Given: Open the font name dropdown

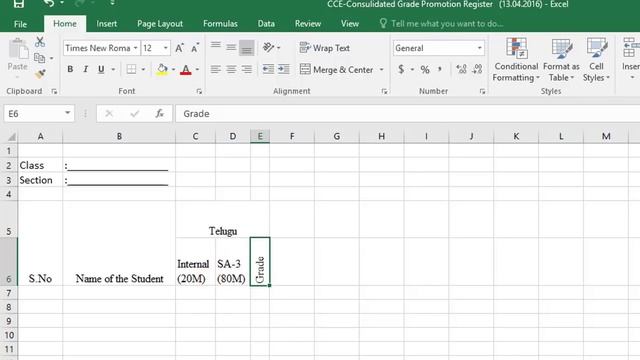Looking at the screenshot, I should point(136,48).
